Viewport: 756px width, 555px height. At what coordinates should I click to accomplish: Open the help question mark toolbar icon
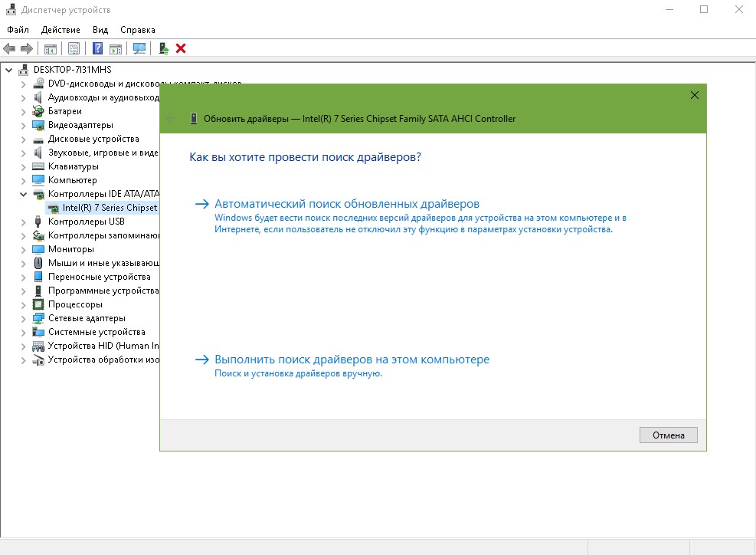click(x=97, y=48)
